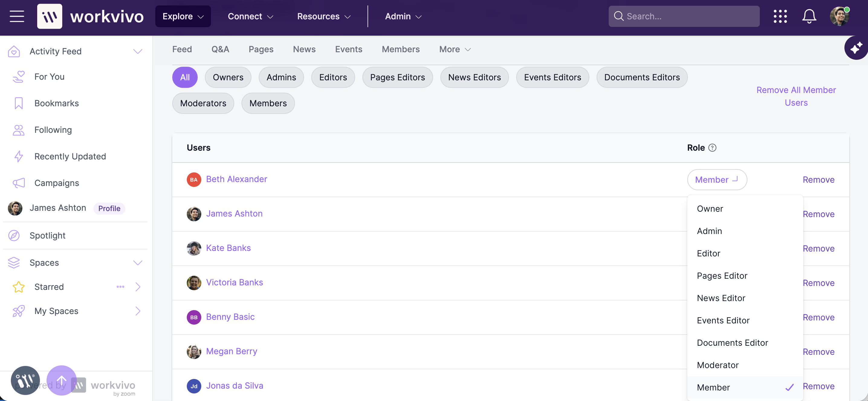Expand the My Spaces arrow
Image resolution: width=868 pixels, height=401 pixels.
tap(138, 311)
